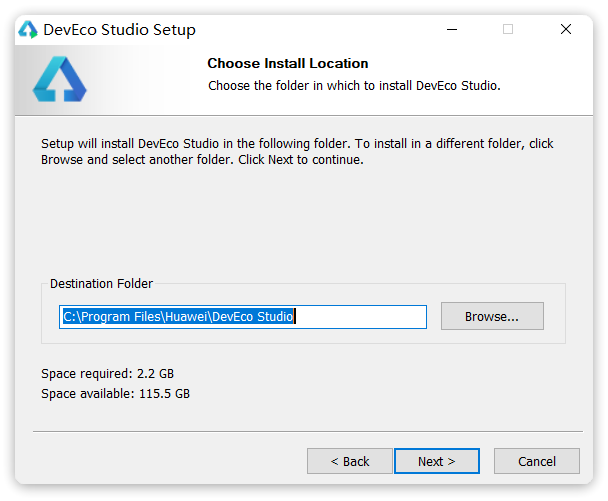Click the Destination Folder path field
Viewport: 608px width, 501px height.
[243, 317]
